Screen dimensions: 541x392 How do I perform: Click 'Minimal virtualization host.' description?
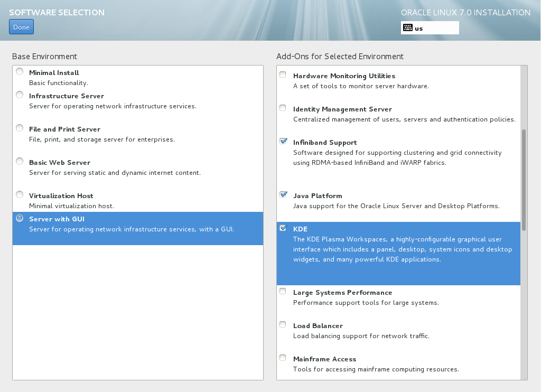71,206
